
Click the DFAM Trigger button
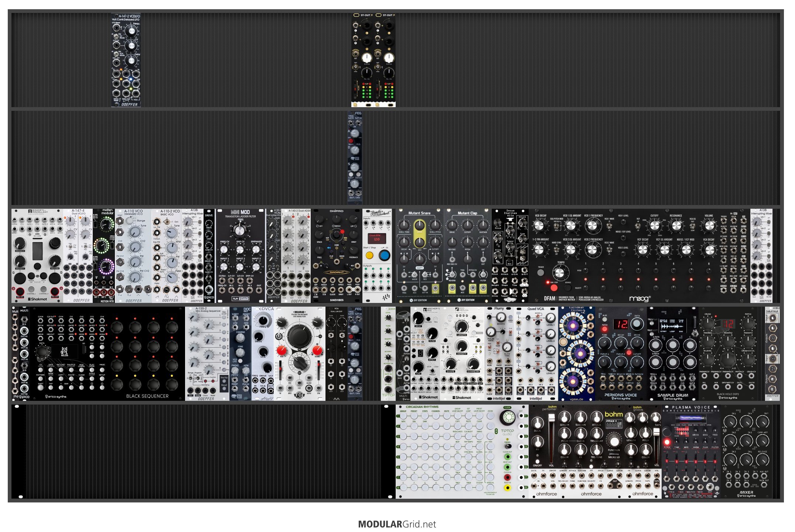point(540,273)
